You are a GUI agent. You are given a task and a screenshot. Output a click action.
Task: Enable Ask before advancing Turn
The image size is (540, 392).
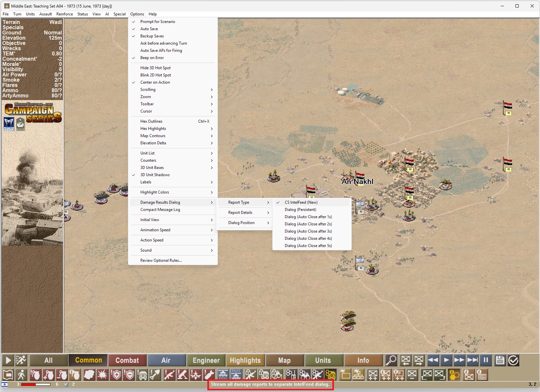point(173,43)
